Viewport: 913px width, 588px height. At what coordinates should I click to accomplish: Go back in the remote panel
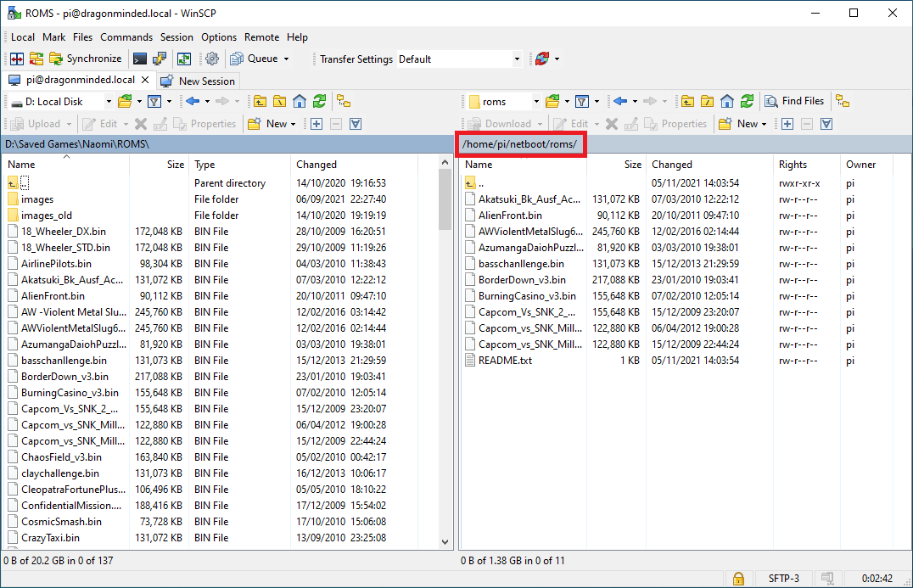[x=620, y=102]
